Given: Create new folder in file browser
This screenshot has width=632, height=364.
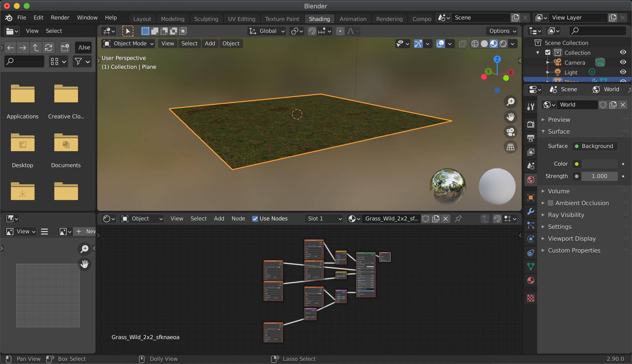Looking at the screenshot, I should coord(65,48).
